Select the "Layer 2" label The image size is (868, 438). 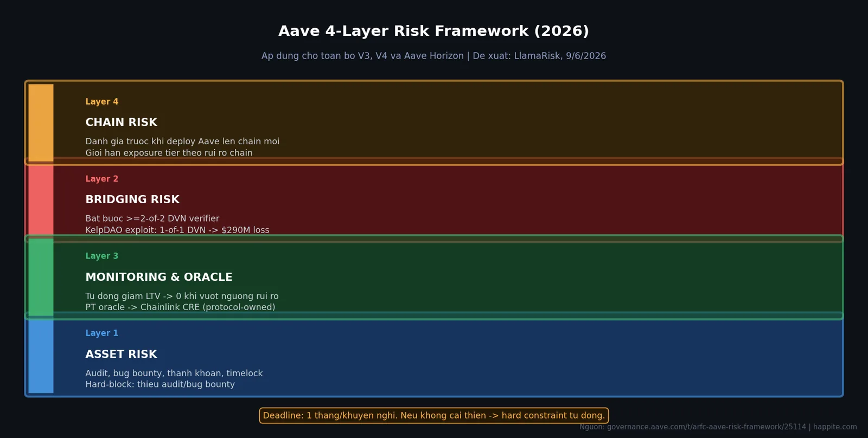tap(101, 179)
